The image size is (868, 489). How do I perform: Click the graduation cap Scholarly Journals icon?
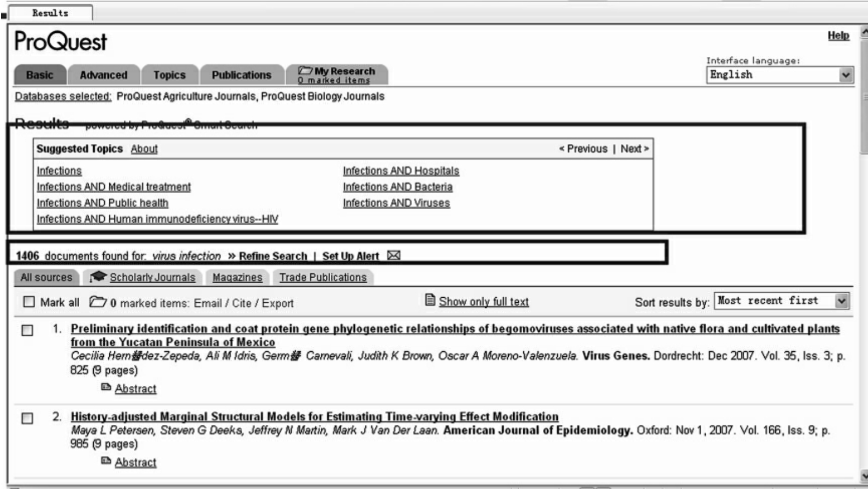(98, 276)
